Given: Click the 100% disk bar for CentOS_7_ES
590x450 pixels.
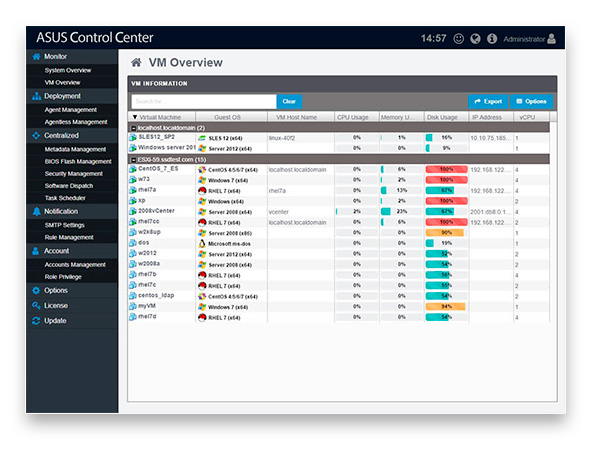Looking at the screenshot, I should tap(446, 170).
